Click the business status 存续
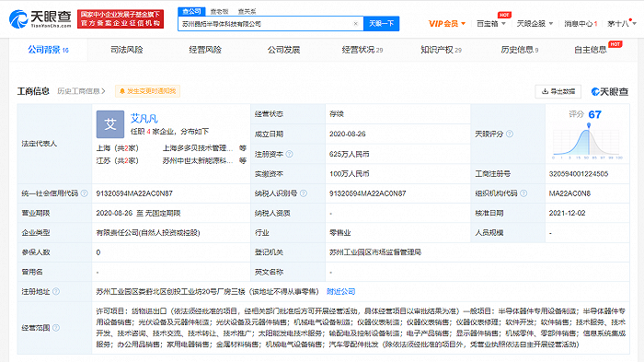This screenshot has height=362, width=644. point(337,114)
